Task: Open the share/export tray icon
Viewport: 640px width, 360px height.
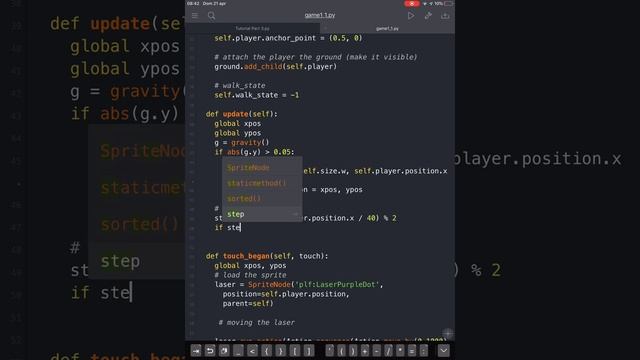Action: pos(445,16)
